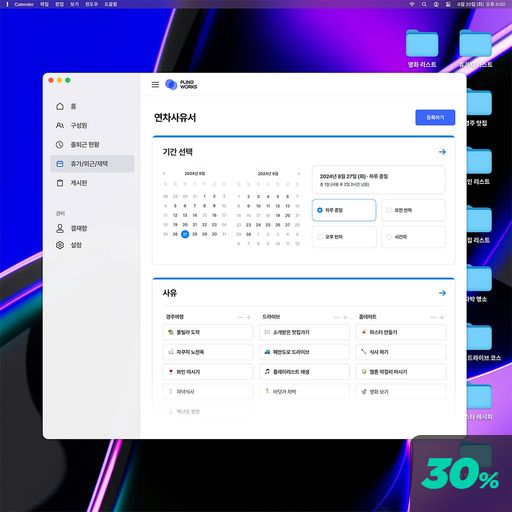Screen dimensions: 512x512
Task: Go to next month in calendar
Action: click(298, 174)
